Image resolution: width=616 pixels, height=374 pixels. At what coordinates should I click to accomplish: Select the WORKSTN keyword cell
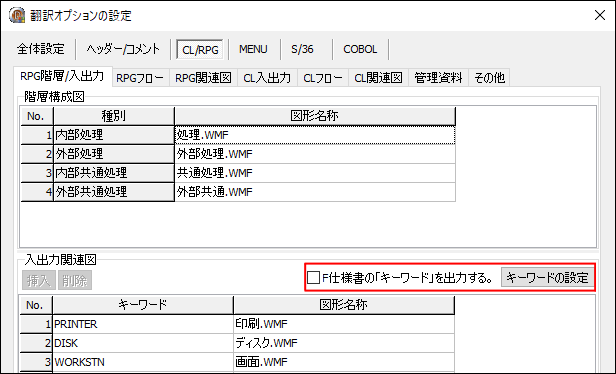coord(143,362)
